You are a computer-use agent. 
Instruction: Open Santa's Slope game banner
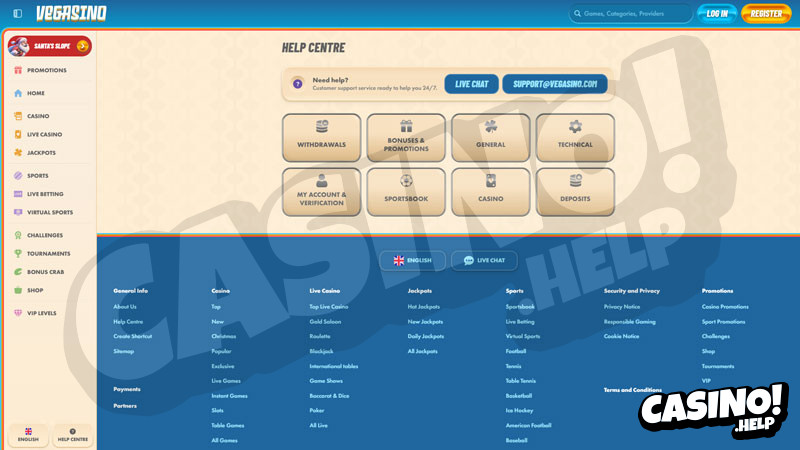(49, 46)
